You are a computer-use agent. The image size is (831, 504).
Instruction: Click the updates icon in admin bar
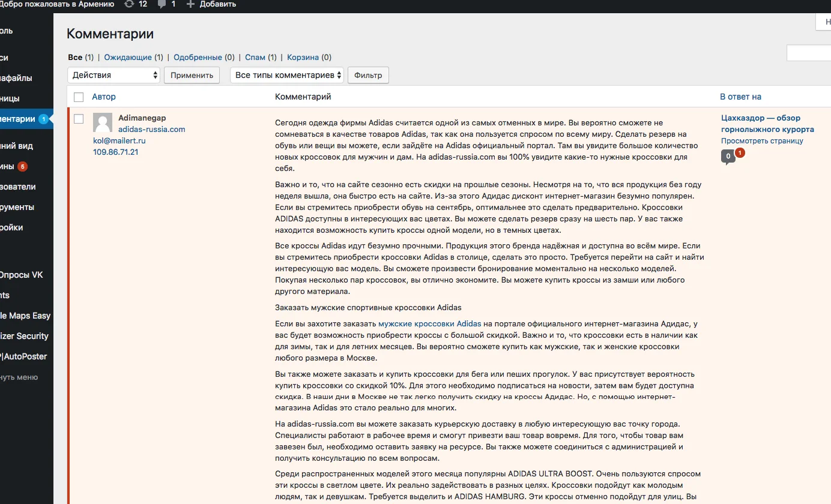point(129,4)
